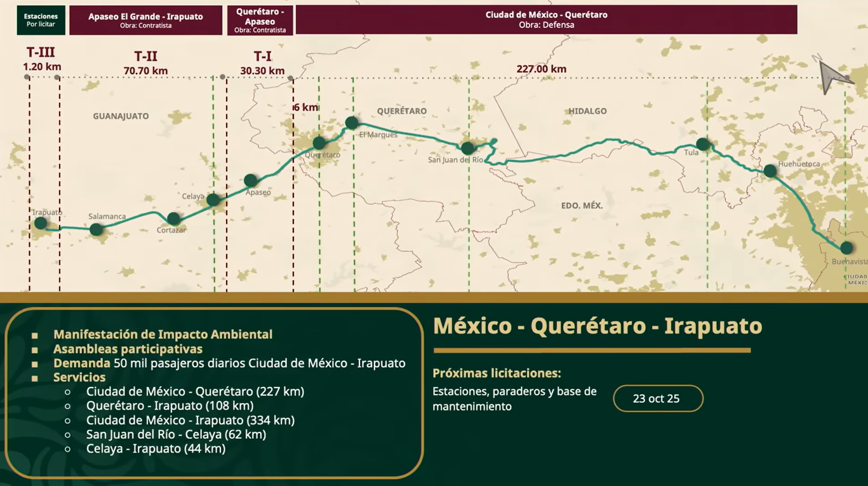Click the 23 oct 25 date pill
Viewport: 868px width, 486px height.
coord(657,399)
